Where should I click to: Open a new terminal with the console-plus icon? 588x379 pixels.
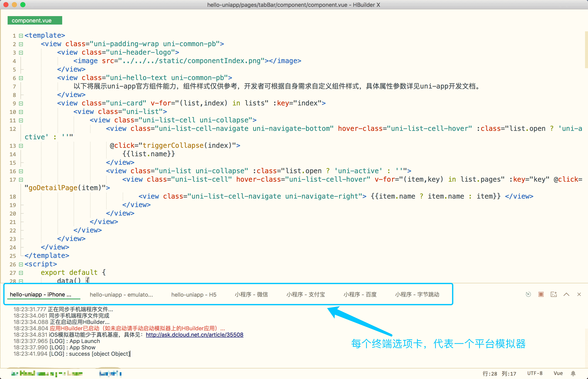coord(554,294)
